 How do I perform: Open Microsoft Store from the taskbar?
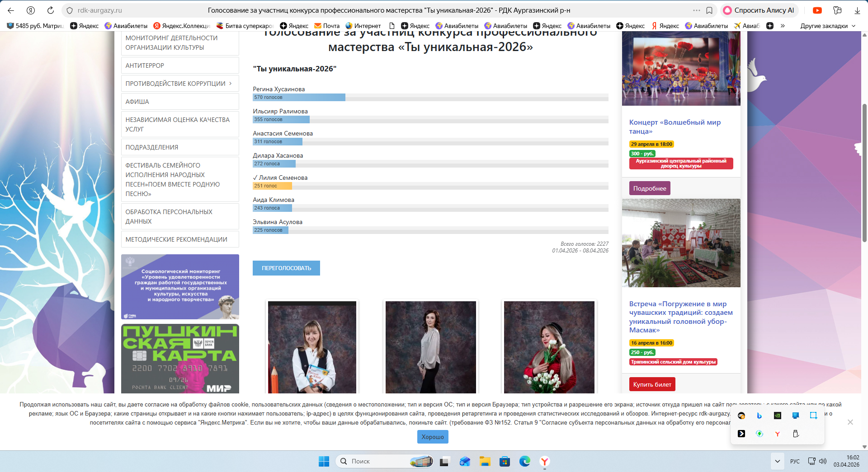pyautogui.click(x=505, y=461)
